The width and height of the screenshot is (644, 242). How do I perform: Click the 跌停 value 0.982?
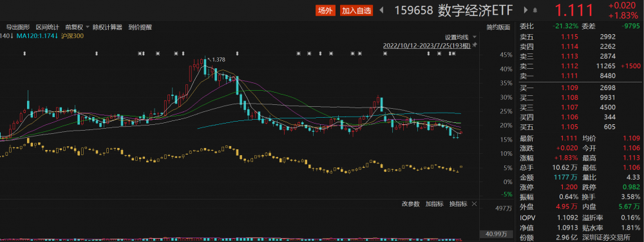(632, 188)
